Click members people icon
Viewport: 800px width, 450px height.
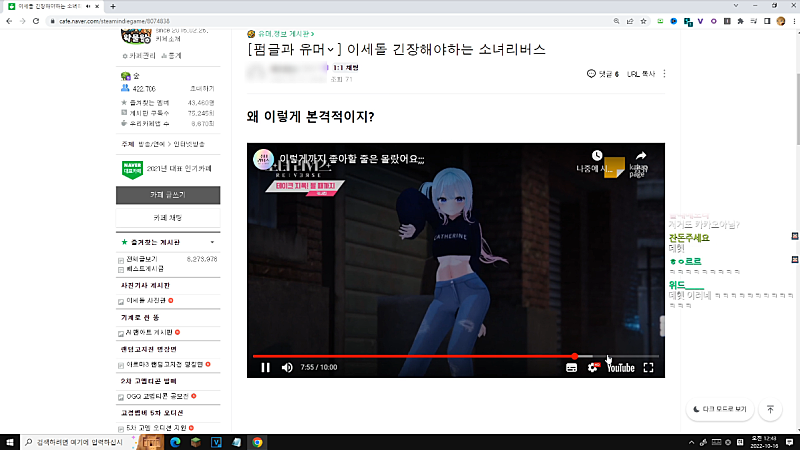[125, 88]
